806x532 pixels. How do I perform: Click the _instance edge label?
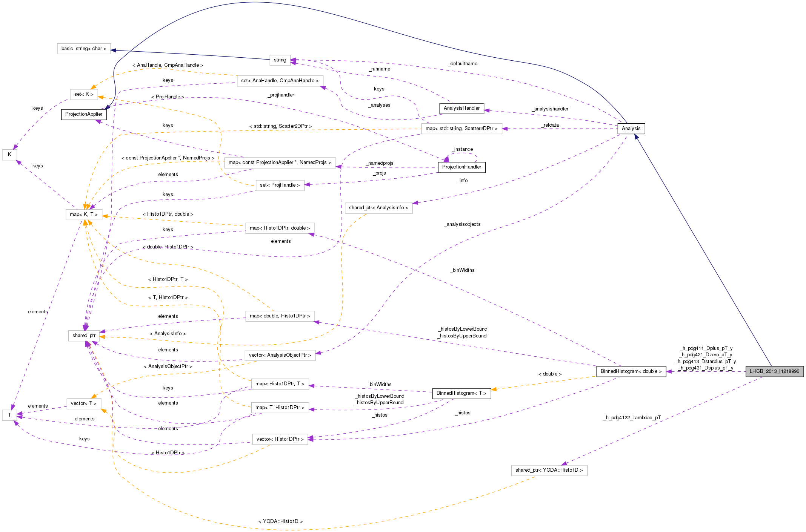[463, 149]
